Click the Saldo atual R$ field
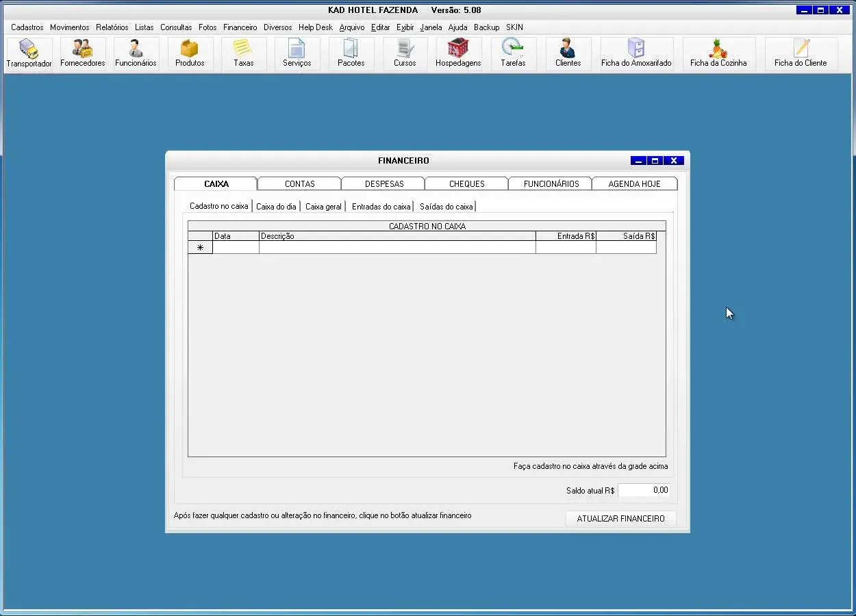The width and height of the screenshot is (856, 616). click(x=644, y=490)
